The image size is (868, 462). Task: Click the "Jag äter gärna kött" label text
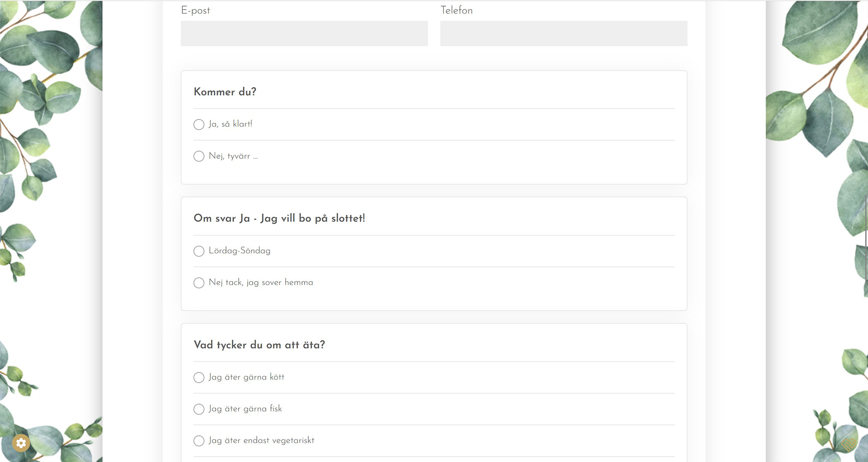246,377
